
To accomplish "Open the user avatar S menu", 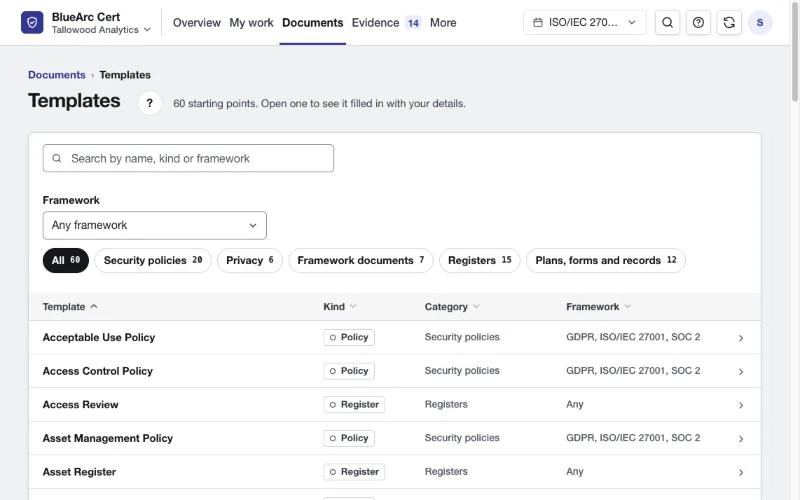I will (x=760, y=22).
